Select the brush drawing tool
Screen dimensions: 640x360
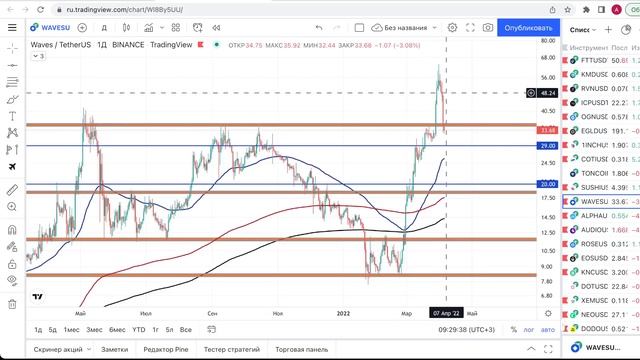tap(12, 99)
